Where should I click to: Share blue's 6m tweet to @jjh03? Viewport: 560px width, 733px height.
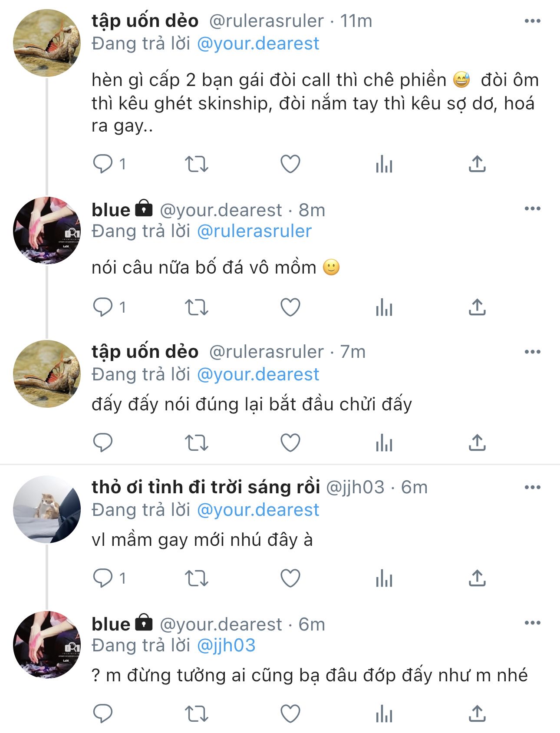(x=477, y=713)
